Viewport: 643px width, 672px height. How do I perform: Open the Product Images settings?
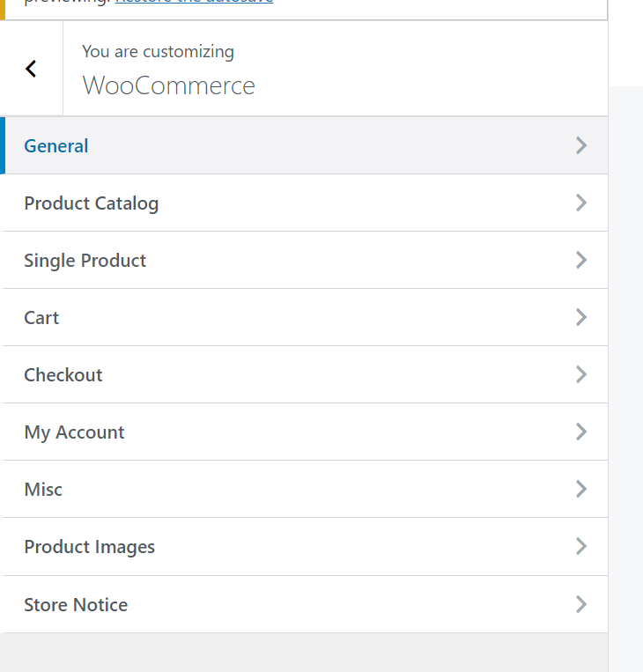coord(90,547)
